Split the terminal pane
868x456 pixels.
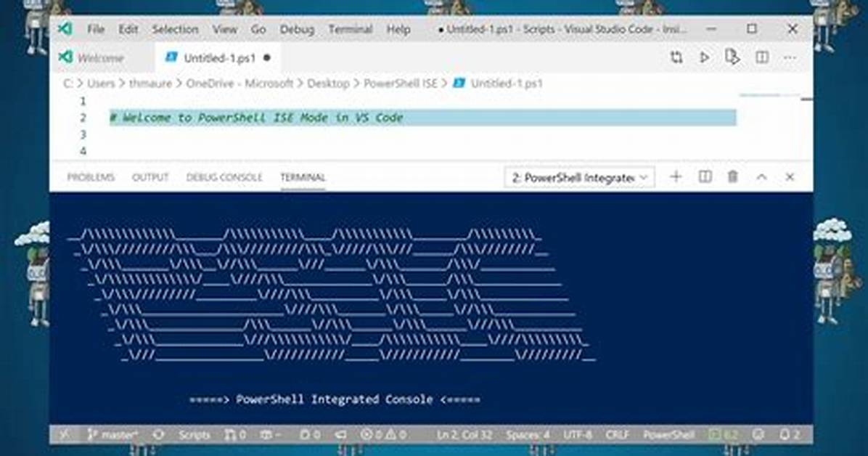[705, 176]
